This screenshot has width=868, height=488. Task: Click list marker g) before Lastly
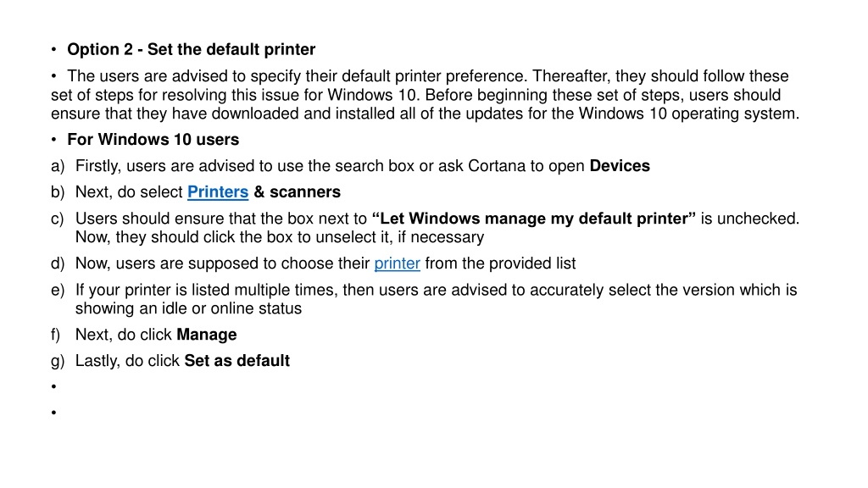point(58,361)
